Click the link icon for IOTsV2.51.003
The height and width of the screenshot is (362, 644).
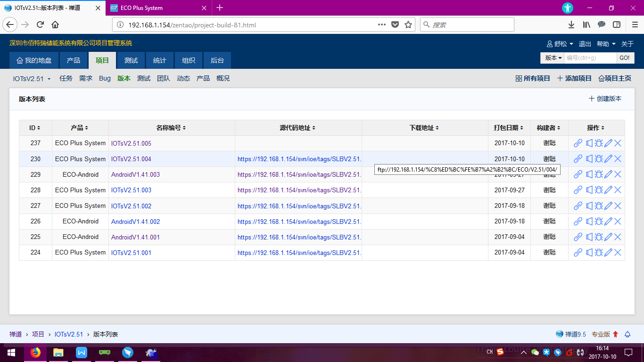[578, 190]
